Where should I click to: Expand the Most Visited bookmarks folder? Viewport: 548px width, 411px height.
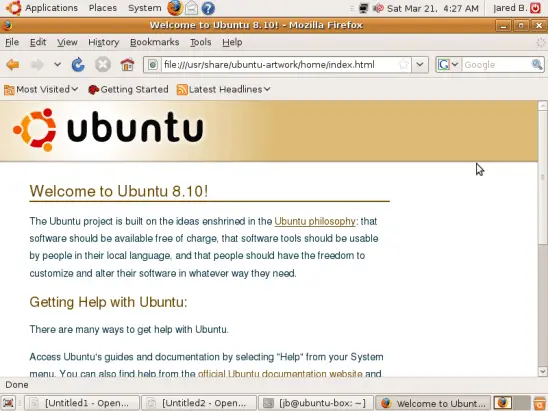(41, 89)
